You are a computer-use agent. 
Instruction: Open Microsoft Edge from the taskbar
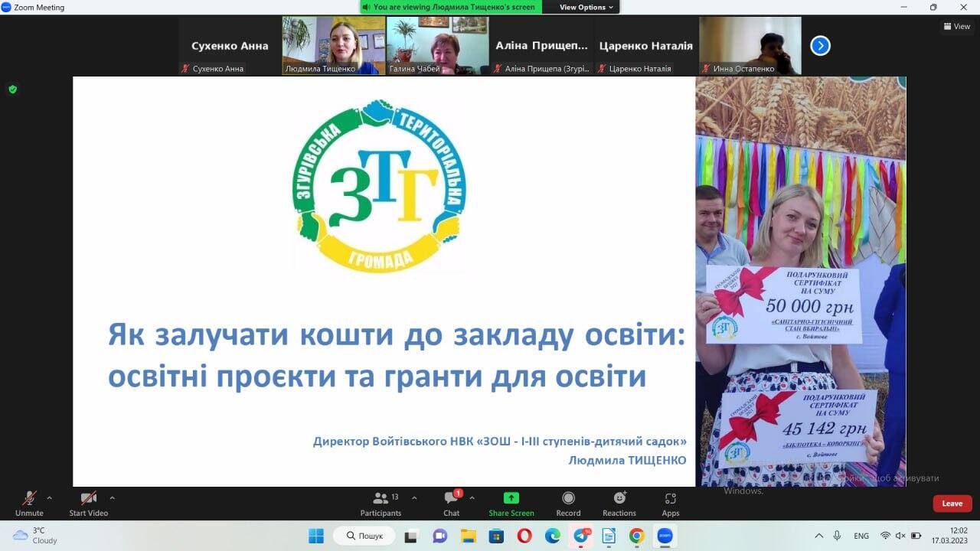pos(552,536)
